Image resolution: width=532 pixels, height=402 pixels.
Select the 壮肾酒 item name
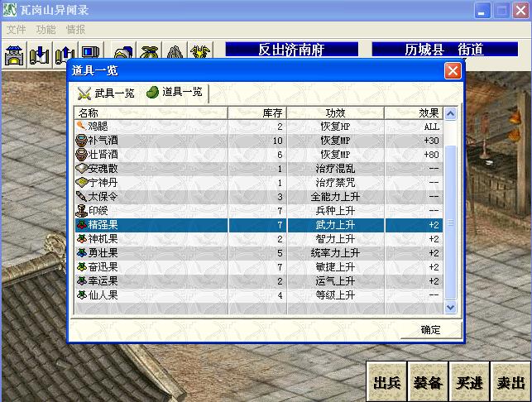click(x=103, y=155)
